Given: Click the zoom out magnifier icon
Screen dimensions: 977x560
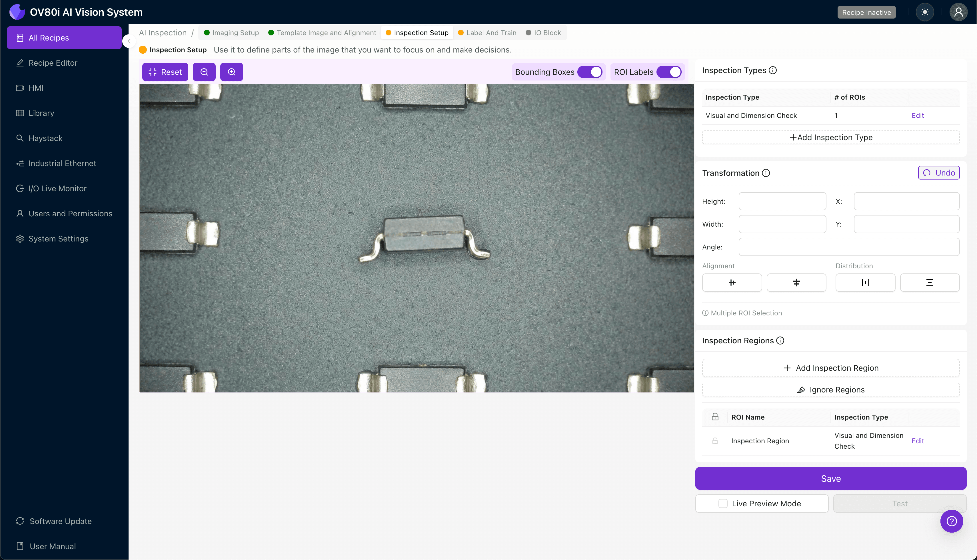Looking at the screenshot, I should coord(204,72).
